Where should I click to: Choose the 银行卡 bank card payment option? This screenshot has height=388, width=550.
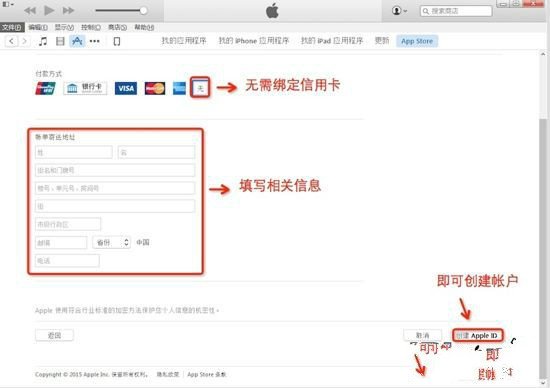coord(85,88)
